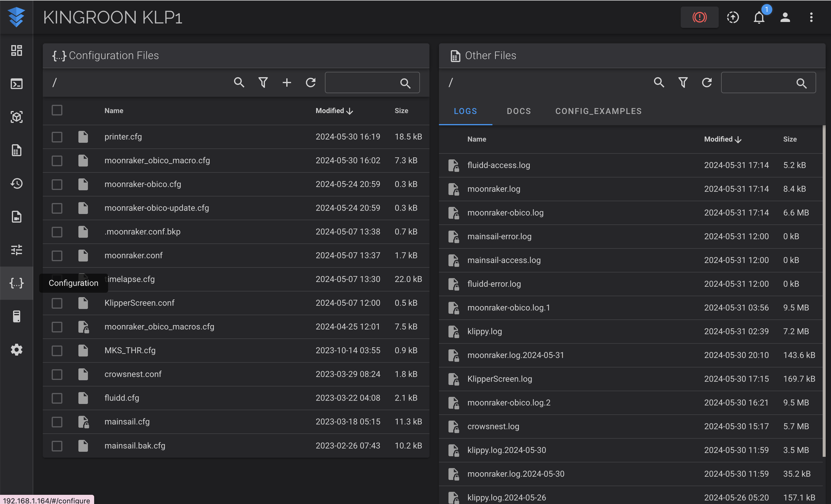This screenshot has height=504, width=831.
Task: Click the Other Files search field
Action: (x=768, y=82)
